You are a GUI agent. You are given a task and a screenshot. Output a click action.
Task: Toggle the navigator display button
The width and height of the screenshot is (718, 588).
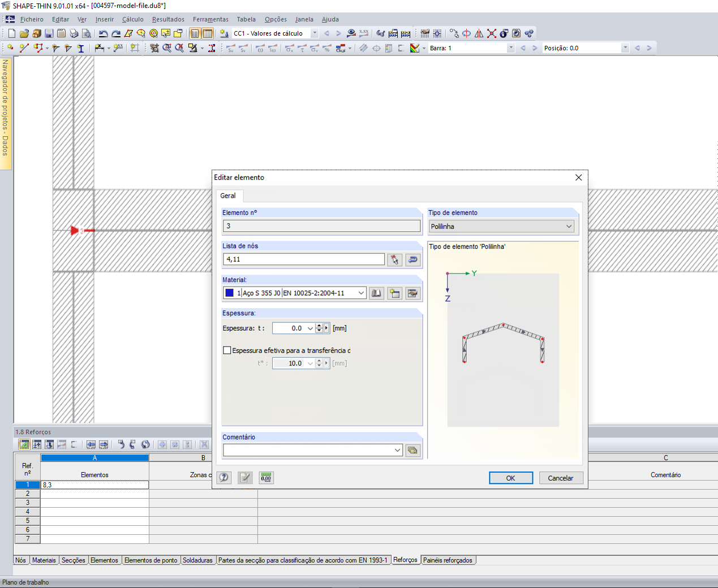point(195,33)
